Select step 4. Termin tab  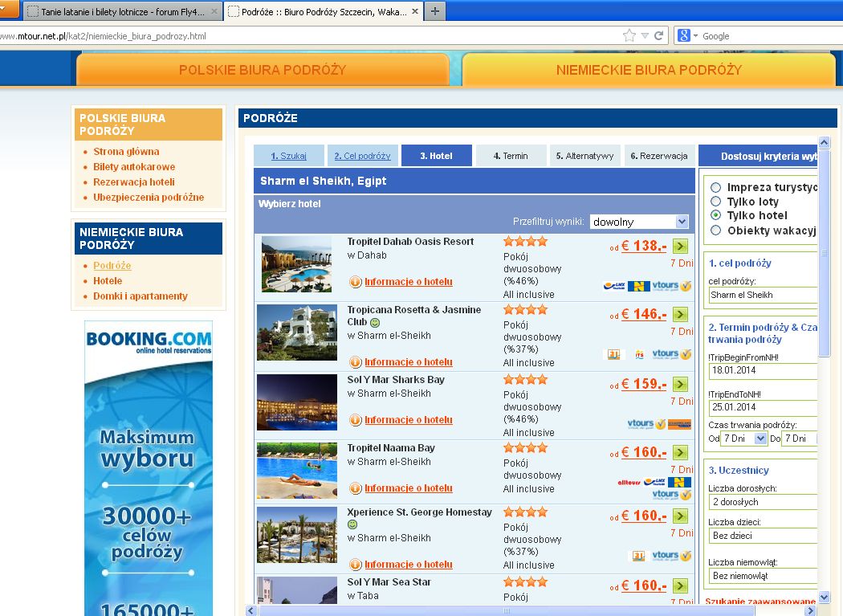point(511,156)
